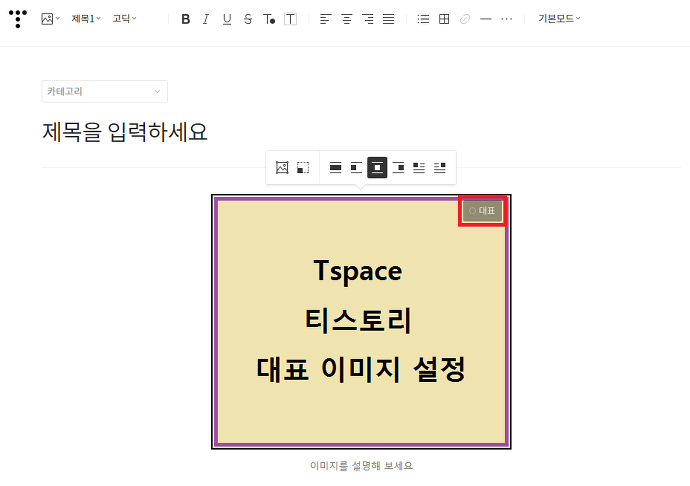The width and height of the screenshot is (690, 486).
Task: Float image right with text wrap
Action: tap(440, 167)
